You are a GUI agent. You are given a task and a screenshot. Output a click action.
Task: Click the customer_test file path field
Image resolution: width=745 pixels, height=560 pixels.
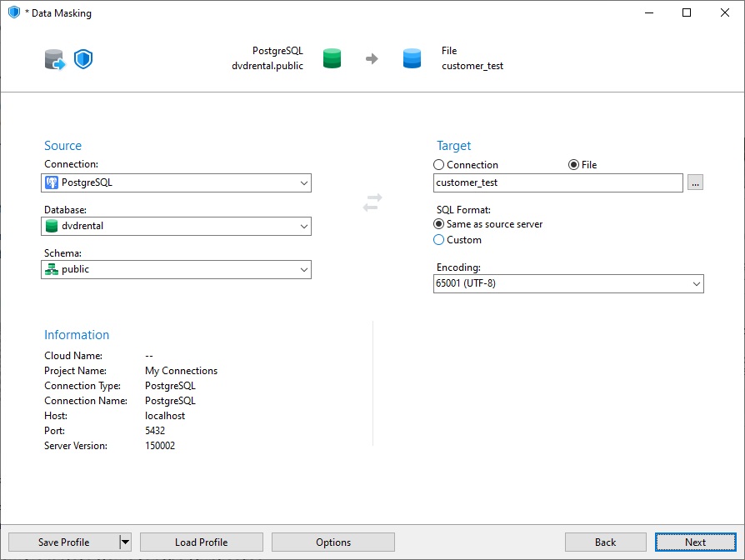coord(557,182)
